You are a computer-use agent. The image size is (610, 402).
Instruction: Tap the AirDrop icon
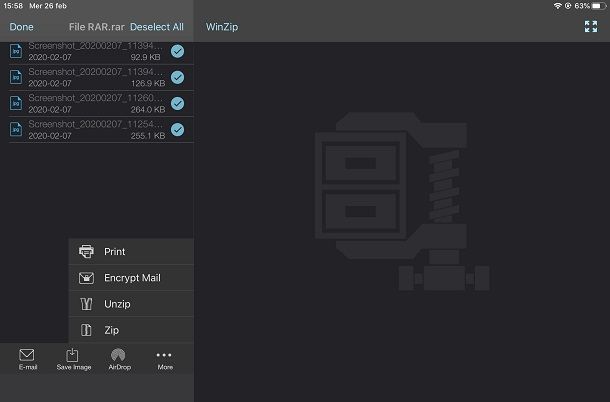118,355
